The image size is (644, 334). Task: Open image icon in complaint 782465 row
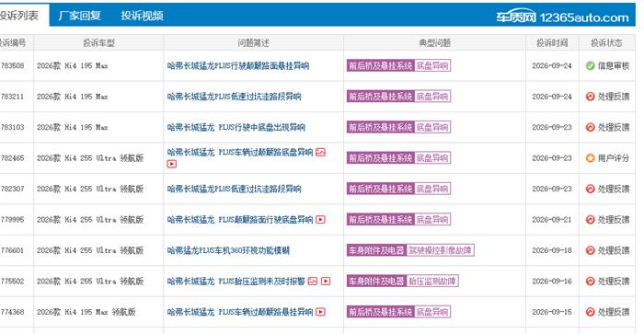coord(321,152)
